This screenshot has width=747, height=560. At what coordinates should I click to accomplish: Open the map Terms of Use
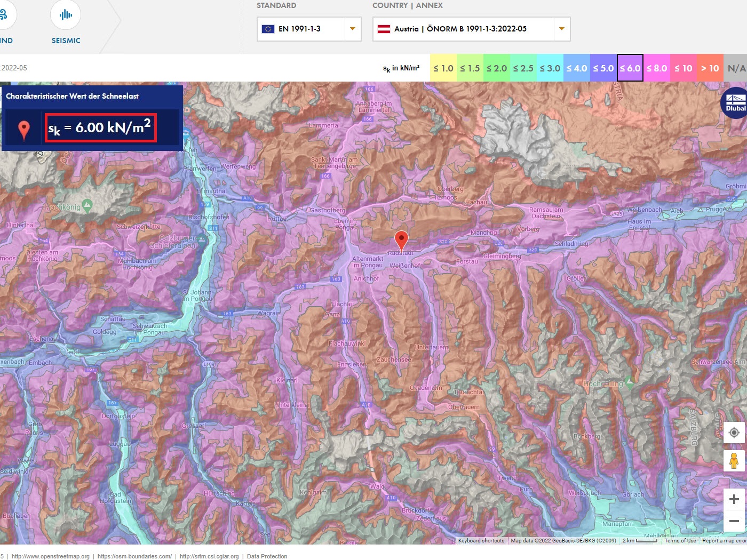[680, 540]
